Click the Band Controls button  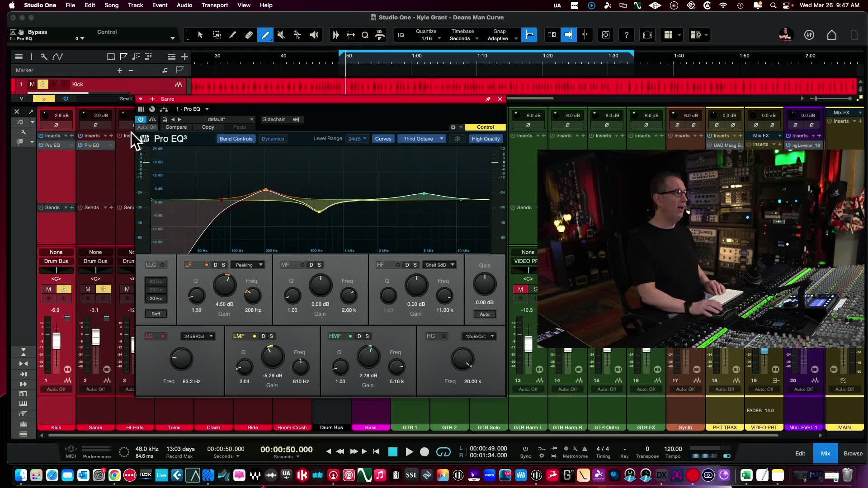pos(236,139)
